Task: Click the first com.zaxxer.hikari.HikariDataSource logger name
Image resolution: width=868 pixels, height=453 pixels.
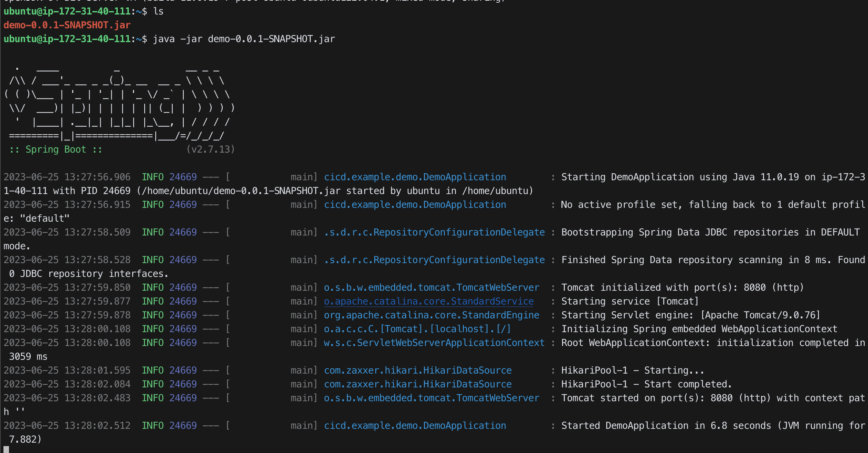Action: [417, 370]
